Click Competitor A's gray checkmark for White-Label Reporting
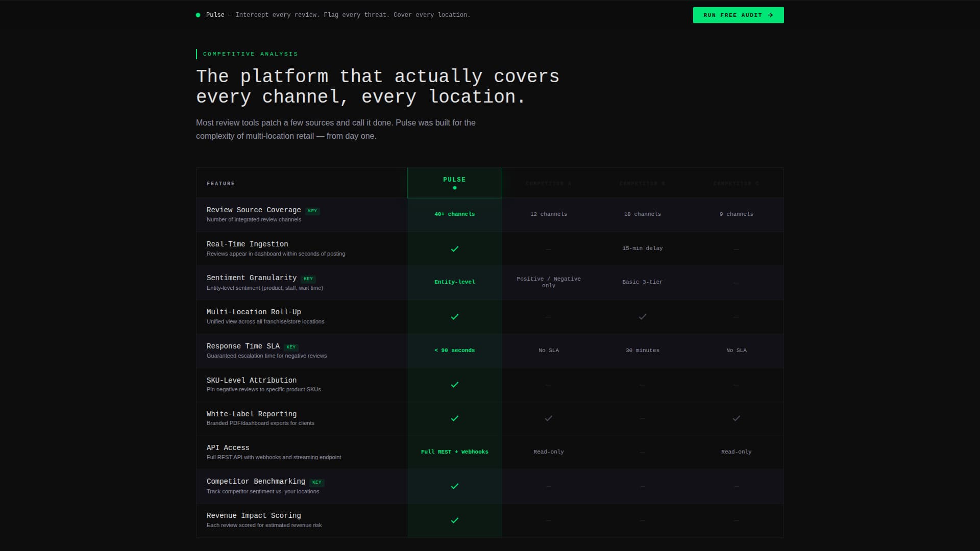Screen dimensions: 980x551 click(x=549, y=418)
